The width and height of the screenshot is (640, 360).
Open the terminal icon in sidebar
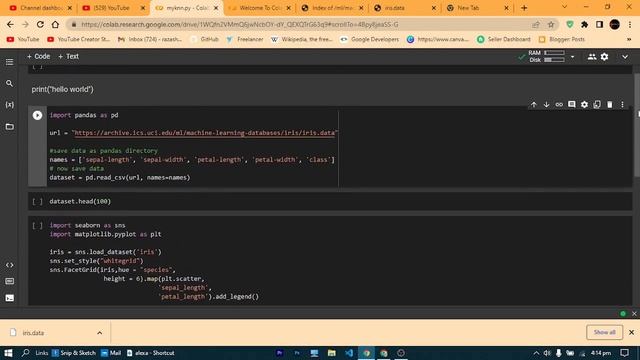tap(9, 298)
